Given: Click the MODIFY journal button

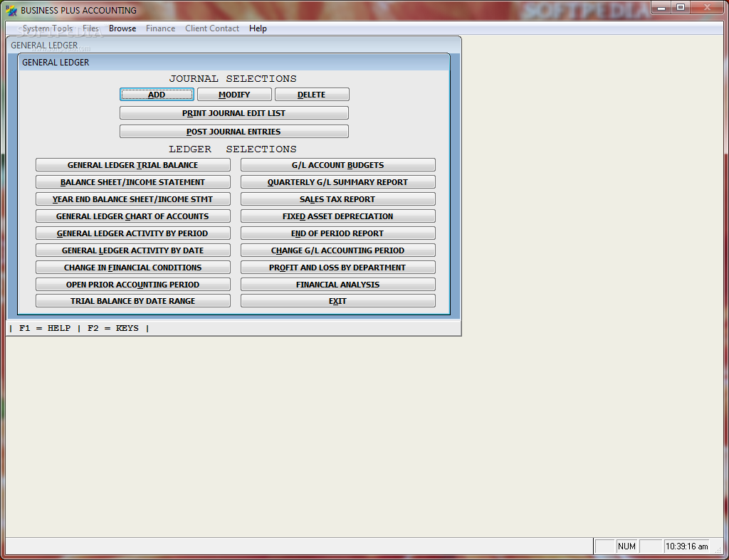Looking at the screenshot, I should (x=234, y=95).
